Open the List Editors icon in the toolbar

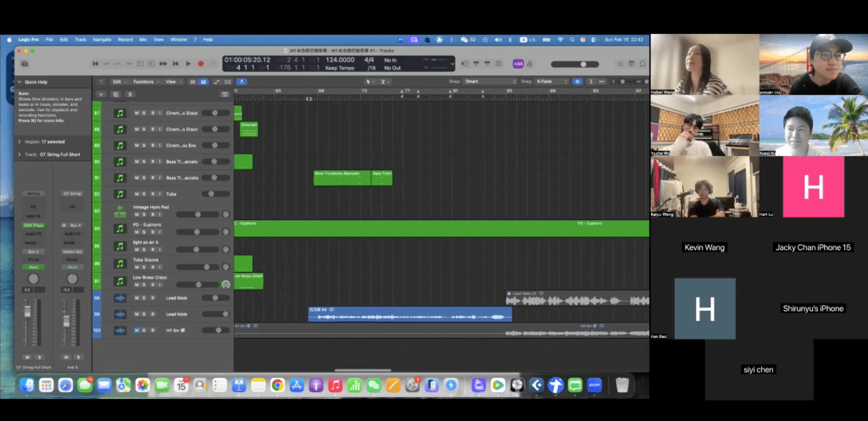(620, 64)
